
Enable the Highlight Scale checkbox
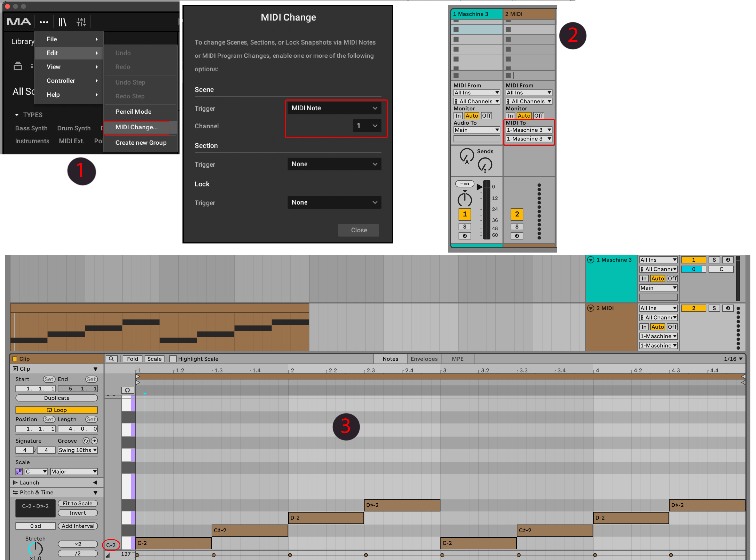pos(173,359)
